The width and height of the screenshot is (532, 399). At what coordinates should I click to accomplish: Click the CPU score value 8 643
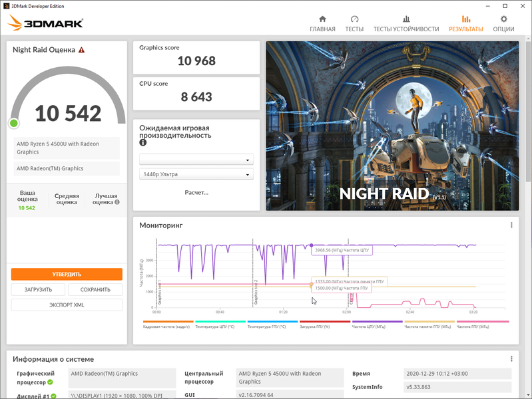tap(196, 97)
